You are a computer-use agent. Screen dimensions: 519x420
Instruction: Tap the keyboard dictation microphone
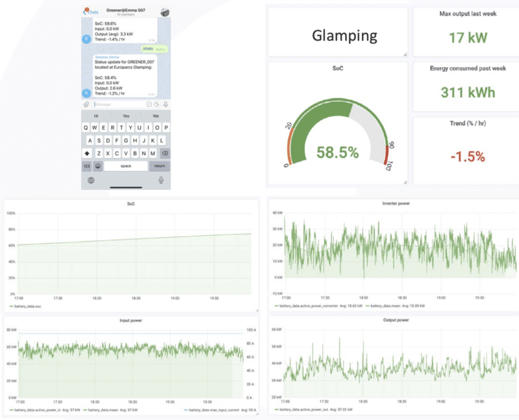point(161,180)
